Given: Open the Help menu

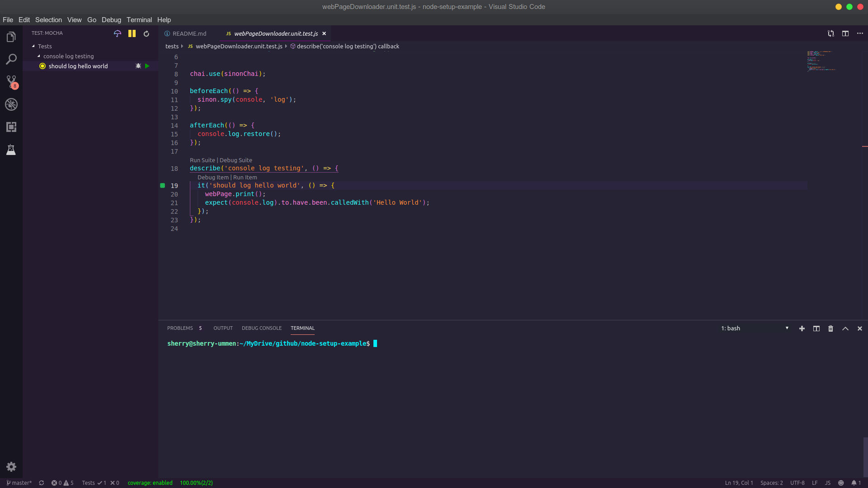Looking at the screenshot, I should click(x=164, y=20).
